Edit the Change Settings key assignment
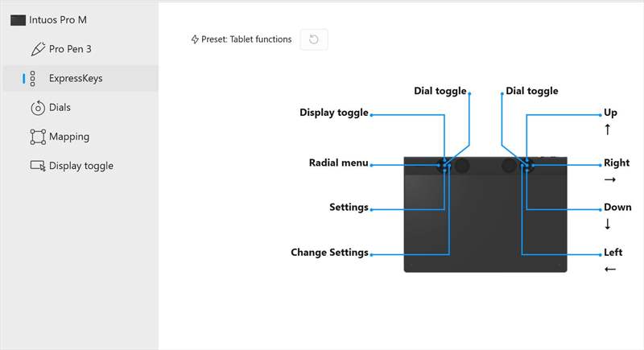The height and width of the screenshot is (350, 644). point(329,253)
